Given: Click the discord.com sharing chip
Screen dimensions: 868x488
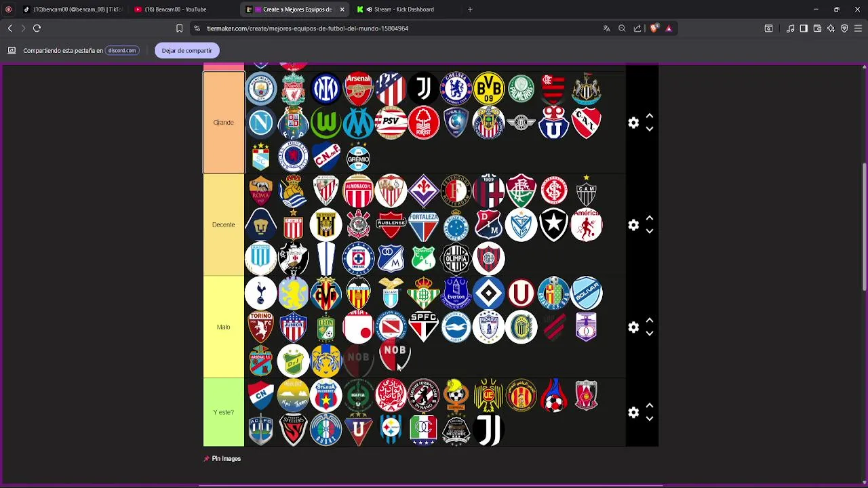Looking at the screenshot, I should coord(122,50).
